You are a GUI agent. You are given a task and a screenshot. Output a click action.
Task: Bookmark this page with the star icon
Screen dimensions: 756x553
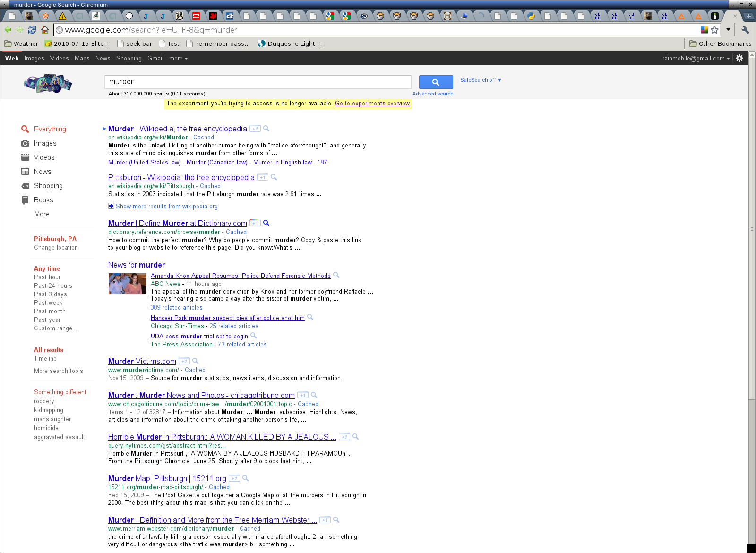pyautogui.click(x=714, y=30)
